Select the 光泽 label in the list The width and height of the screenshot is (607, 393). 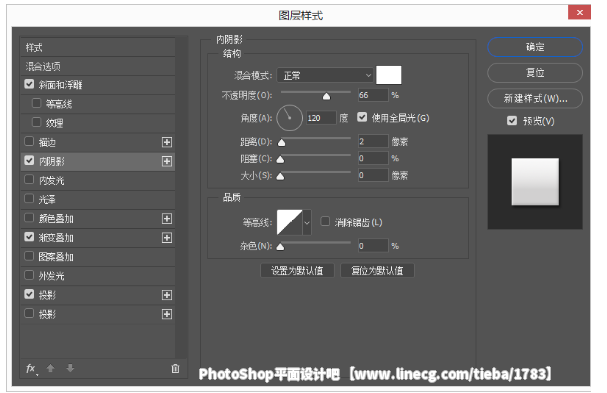point(47,199)
